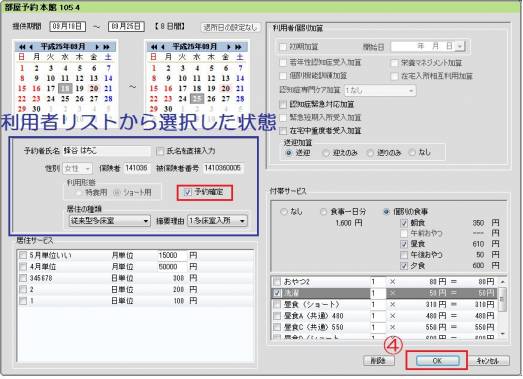Click the 送所日の設定なし button

[230, 27]
